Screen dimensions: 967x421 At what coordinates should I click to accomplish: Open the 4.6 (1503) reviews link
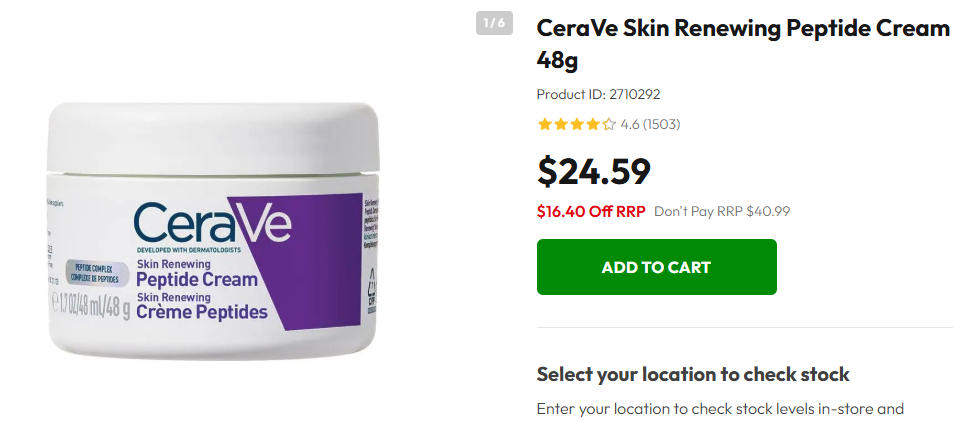point(650,125)
